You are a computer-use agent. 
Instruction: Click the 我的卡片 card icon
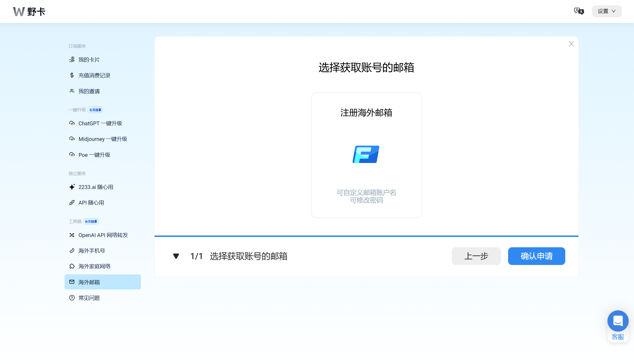click(72, 60)
